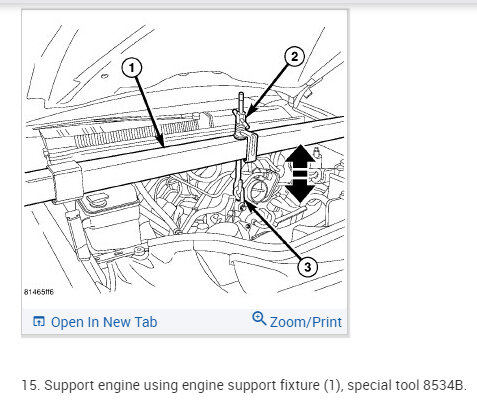Select callout circle number 2

pyautogui.click(x=294, y=57)
